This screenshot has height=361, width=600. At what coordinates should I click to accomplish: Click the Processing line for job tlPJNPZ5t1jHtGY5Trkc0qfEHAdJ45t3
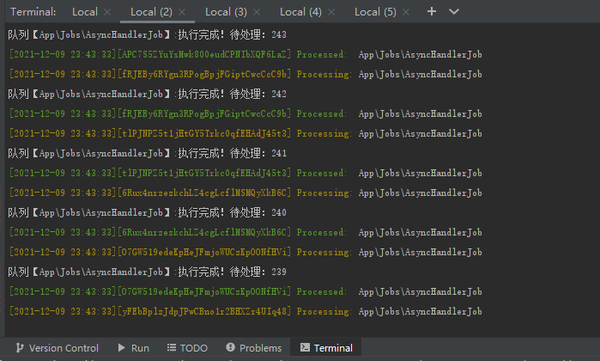pyautogui.click(x=245, y=134)
